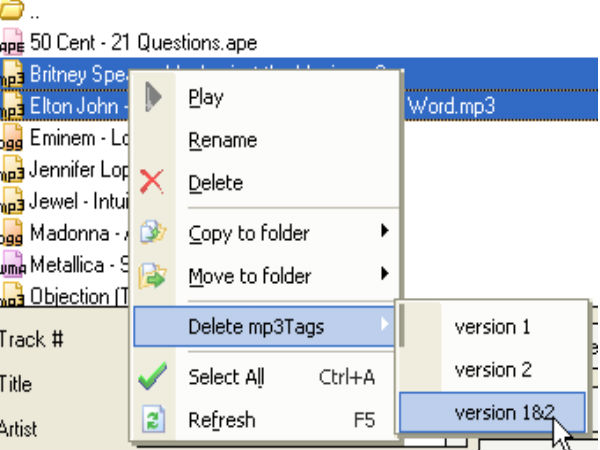This screenshot has width=600, height=450.
Task: Choose version 1&2 tag deletion
Action: click(x=492, y=412)
